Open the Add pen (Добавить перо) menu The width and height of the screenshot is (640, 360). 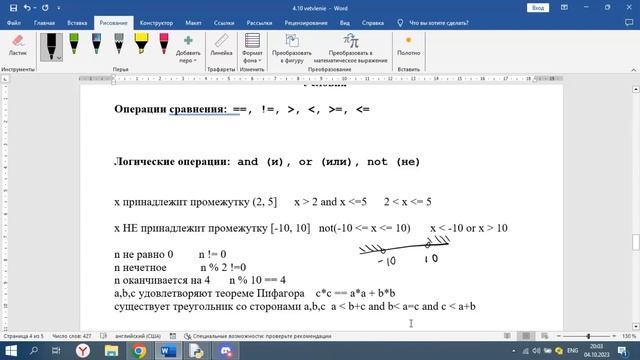click(x=188, y=49)
